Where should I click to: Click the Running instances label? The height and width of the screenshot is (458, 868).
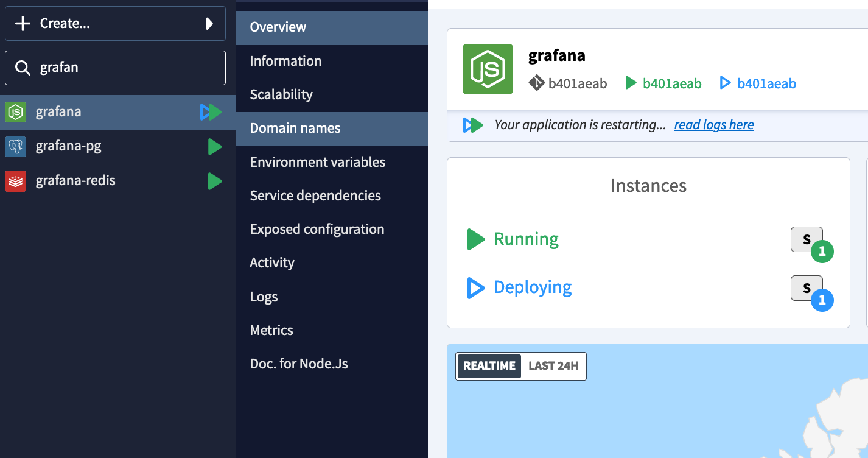click(x=526, y=239)
